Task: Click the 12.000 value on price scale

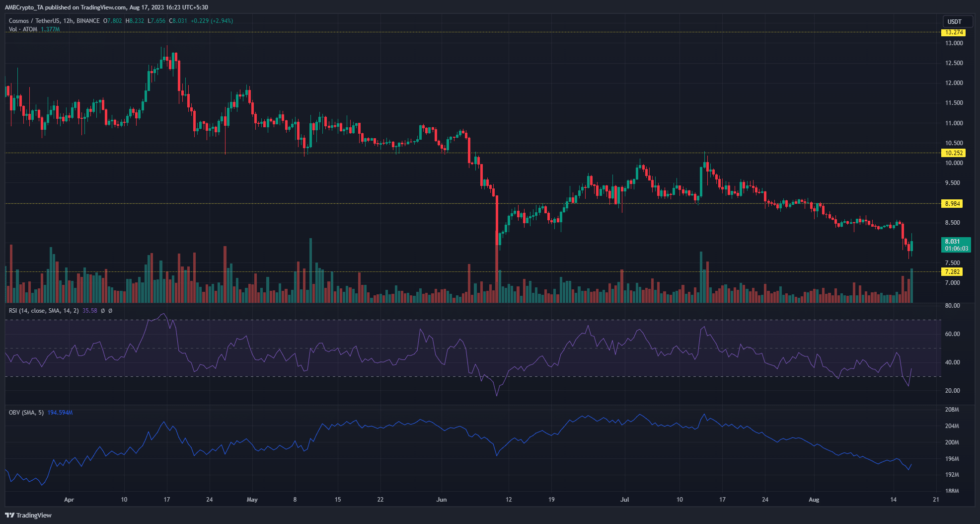Action: (954, 83)
